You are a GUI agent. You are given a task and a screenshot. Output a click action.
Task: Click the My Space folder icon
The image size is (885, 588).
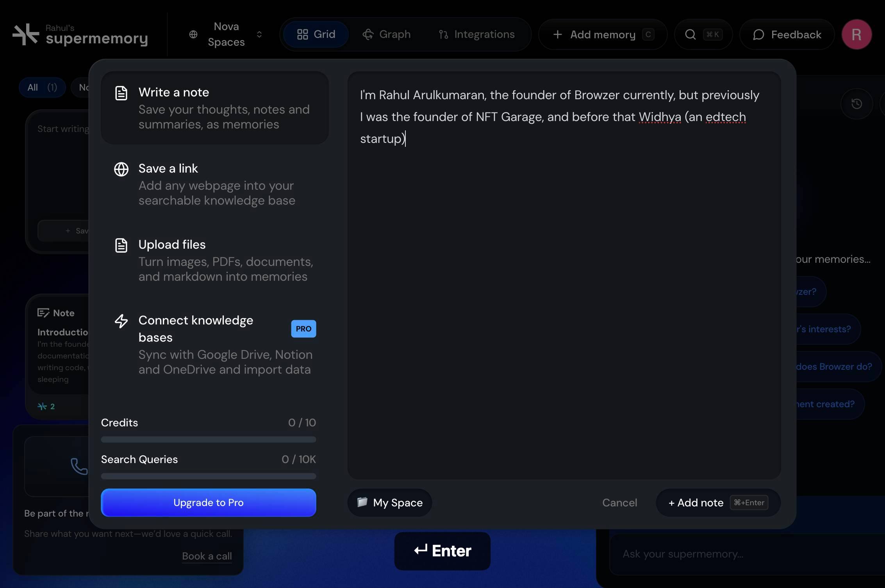coord(362,502)
